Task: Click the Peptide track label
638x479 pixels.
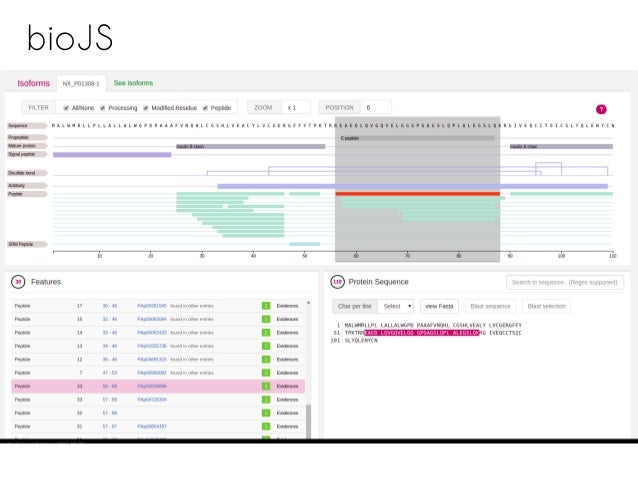Action: [x=27, y=194]
